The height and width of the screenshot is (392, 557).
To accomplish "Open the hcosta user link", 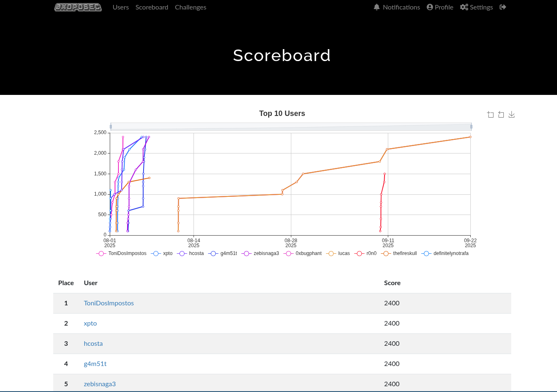I will point(93,343).
